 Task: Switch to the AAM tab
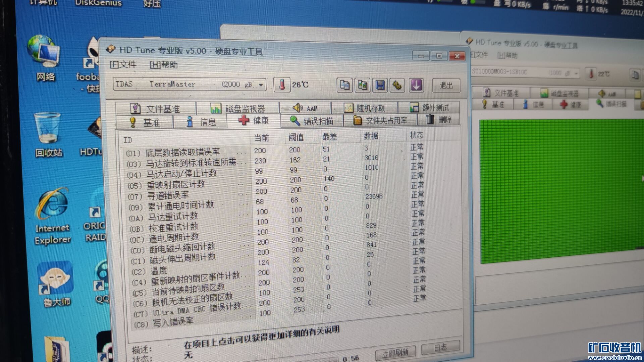[305, 108]
